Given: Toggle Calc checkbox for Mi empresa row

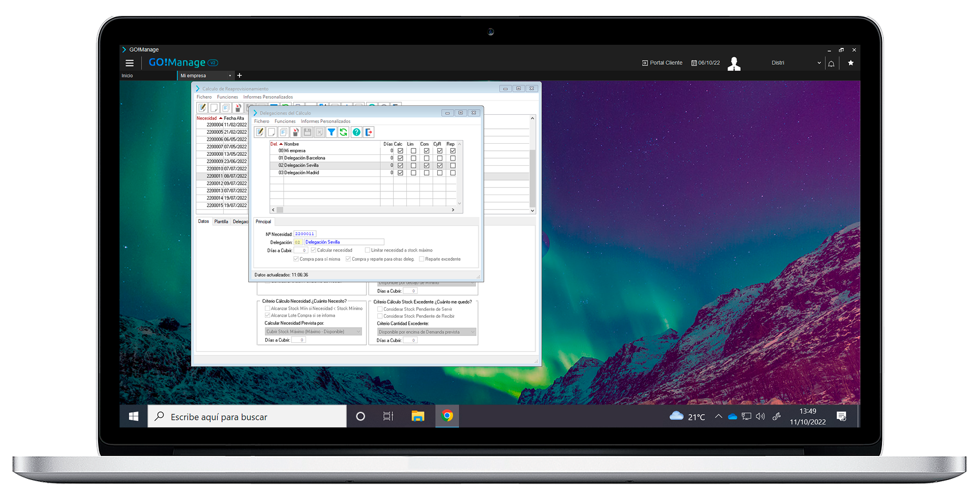Looking at the screenshot, I should pos(400,151).
